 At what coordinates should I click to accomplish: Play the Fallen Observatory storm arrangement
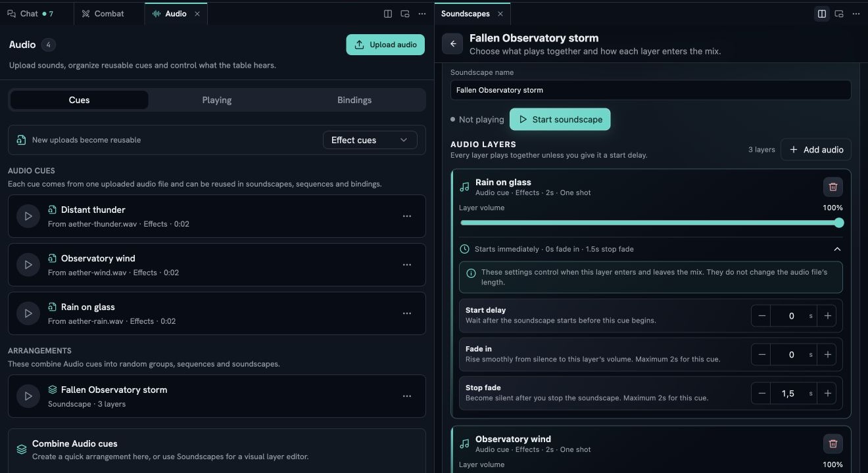[x=28, y=396]
